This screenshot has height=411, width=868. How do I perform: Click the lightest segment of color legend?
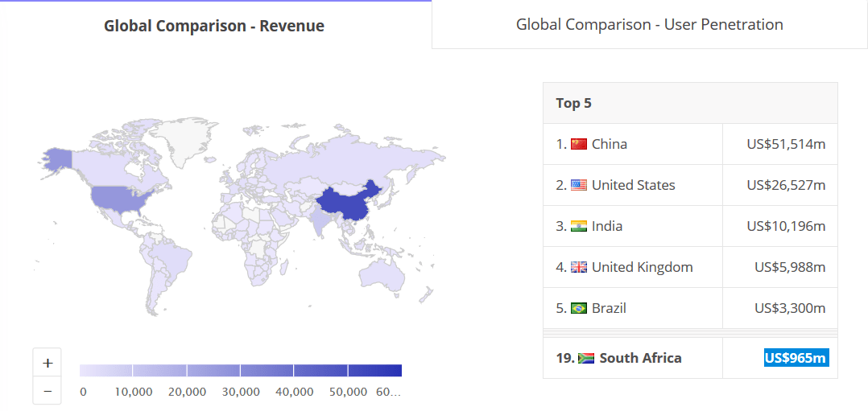[105, 370]
